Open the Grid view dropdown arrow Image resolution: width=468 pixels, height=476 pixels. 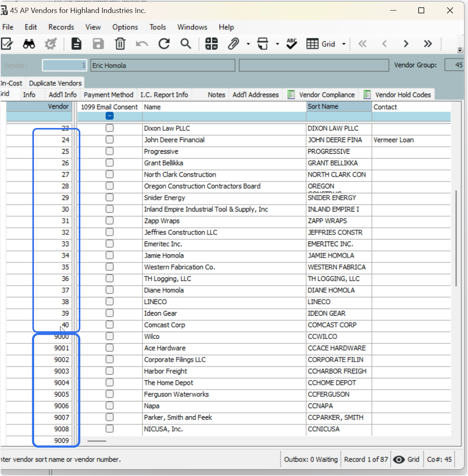(344, 44)
